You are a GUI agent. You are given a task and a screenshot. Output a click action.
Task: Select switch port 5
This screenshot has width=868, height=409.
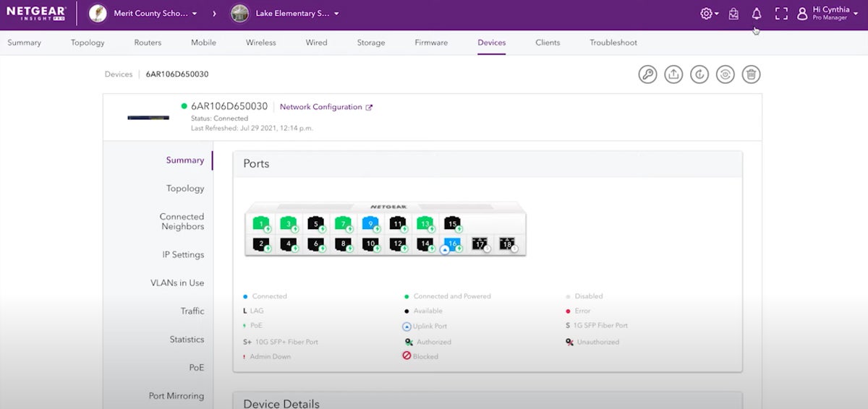point(315,223)
